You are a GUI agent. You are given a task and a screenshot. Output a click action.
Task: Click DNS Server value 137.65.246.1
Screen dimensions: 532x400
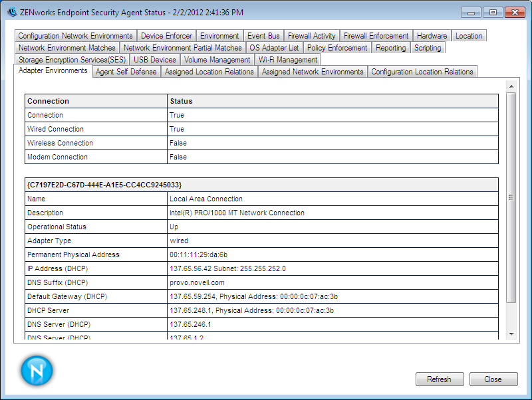tap(190, 324)
